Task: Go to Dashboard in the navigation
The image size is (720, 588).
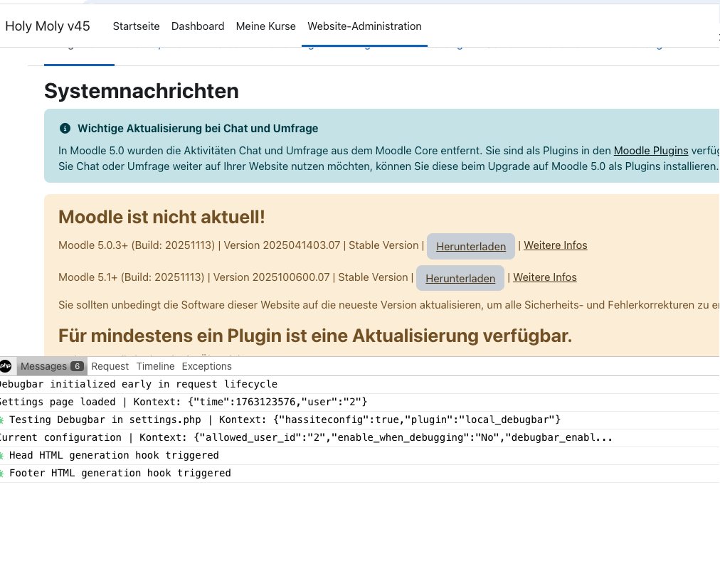Action: 198,26
